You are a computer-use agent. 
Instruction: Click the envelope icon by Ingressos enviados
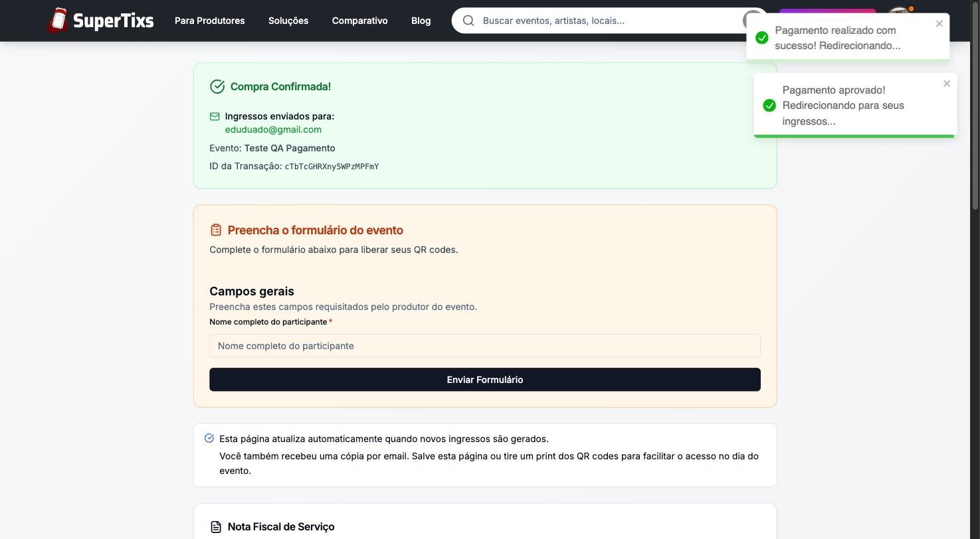click(x=215, y=116)
